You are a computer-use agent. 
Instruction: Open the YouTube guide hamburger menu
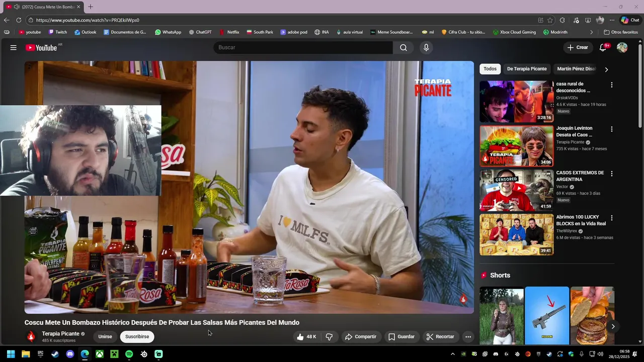tap(14, 47)
